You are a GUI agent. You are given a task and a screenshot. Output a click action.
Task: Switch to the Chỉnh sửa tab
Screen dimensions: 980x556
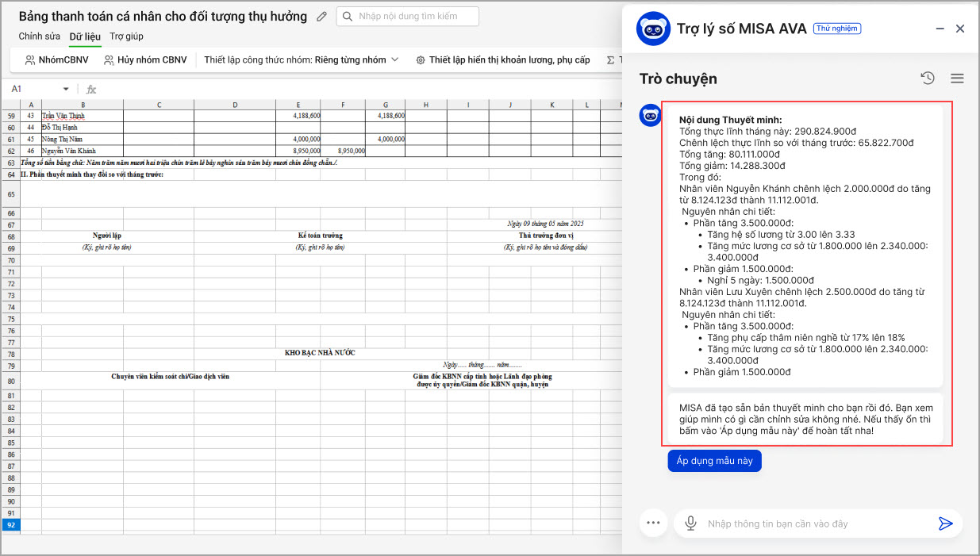coord(40,36)
